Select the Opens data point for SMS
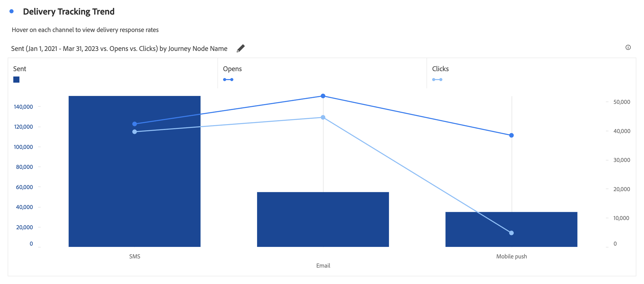 135,124
